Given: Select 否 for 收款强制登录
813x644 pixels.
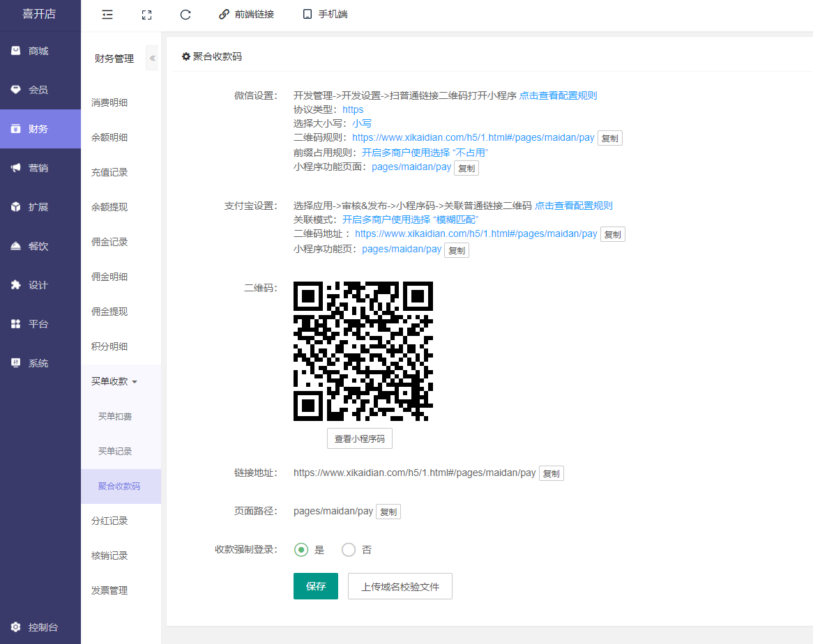Looking at the screenshot, I should click(x=349, y=550).
